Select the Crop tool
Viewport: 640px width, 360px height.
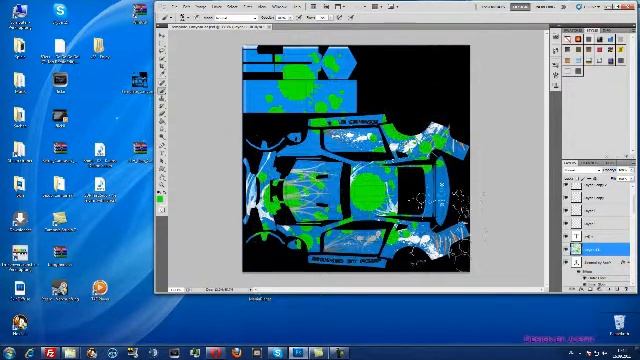pyautogui.click(x=162, y=66)
